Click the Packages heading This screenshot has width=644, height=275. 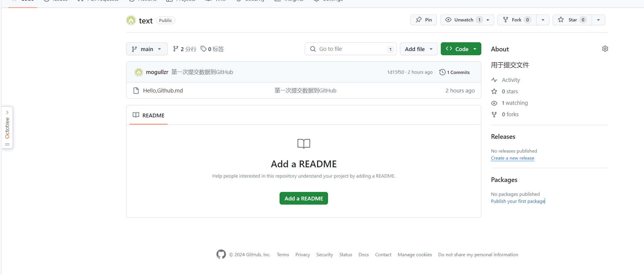pos(504,180)
